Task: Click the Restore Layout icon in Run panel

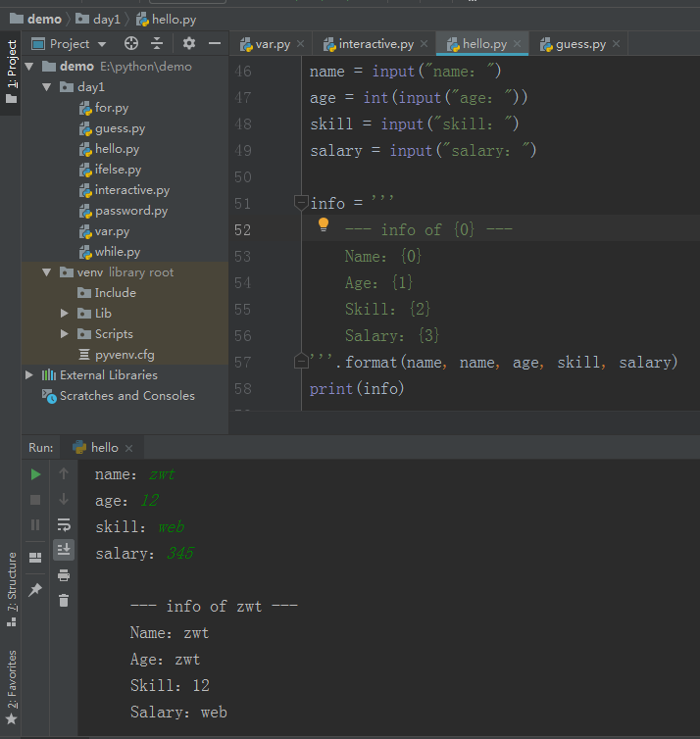Action: point(35,558)
